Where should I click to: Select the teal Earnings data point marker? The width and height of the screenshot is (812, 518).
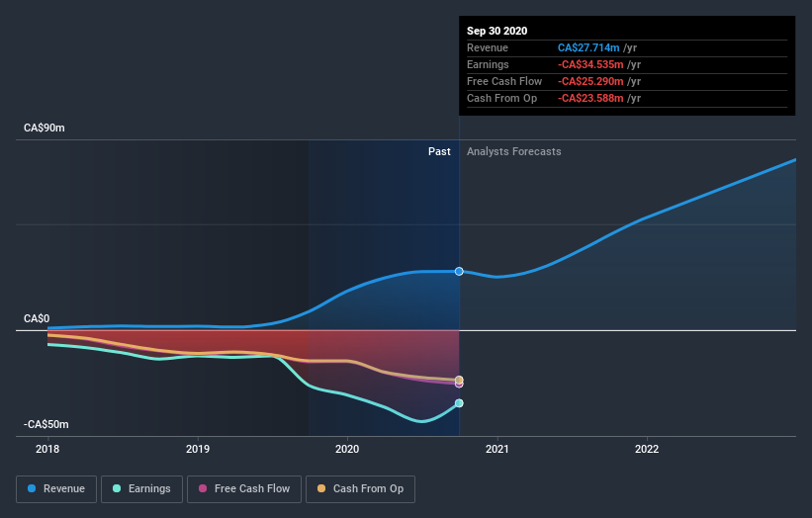459,403
